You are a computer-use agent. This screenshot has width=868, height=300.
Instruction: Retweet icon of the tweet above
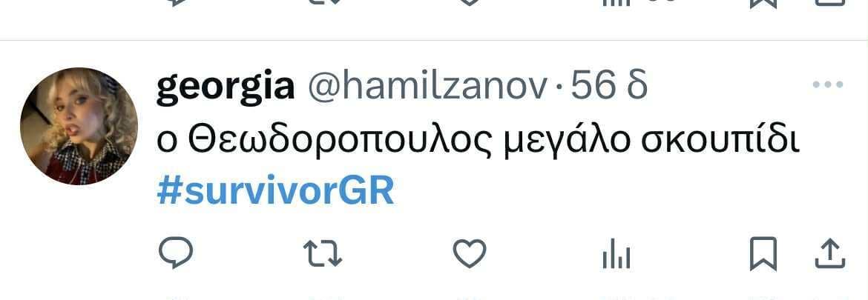click(323, 2)
